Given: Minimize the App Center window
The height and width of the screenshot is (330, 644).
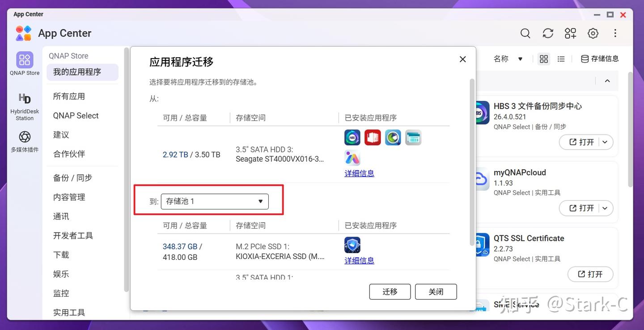Looking at the screenshot, I should (x=597, y=15).
